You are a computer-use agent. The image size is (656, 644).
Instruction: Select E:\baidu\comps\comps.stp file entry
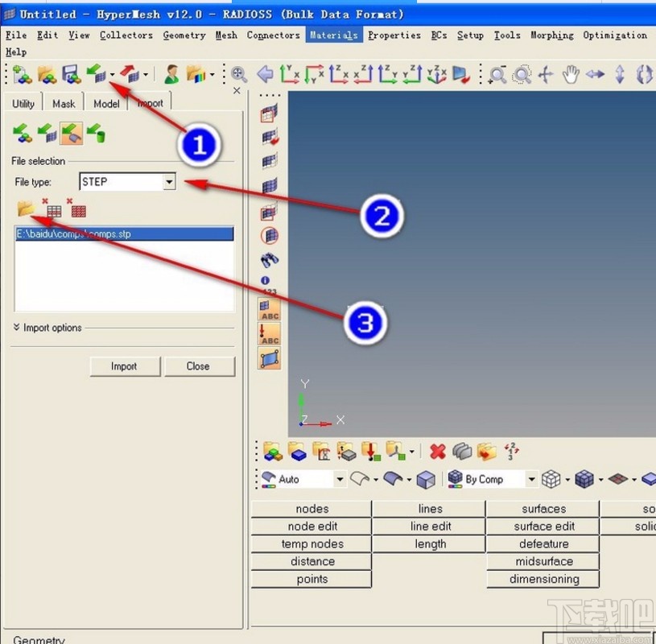pyautogui.click(x=124, y=233)
